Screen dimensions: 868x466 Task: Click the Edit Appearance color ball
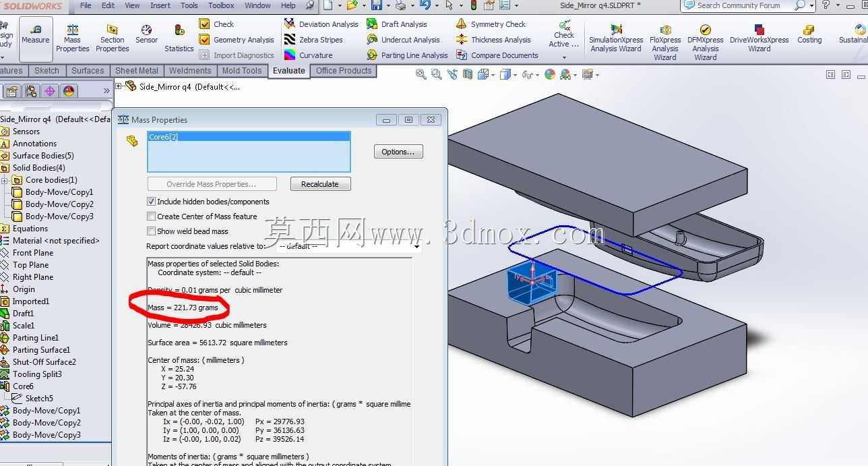tap(550, 74)
